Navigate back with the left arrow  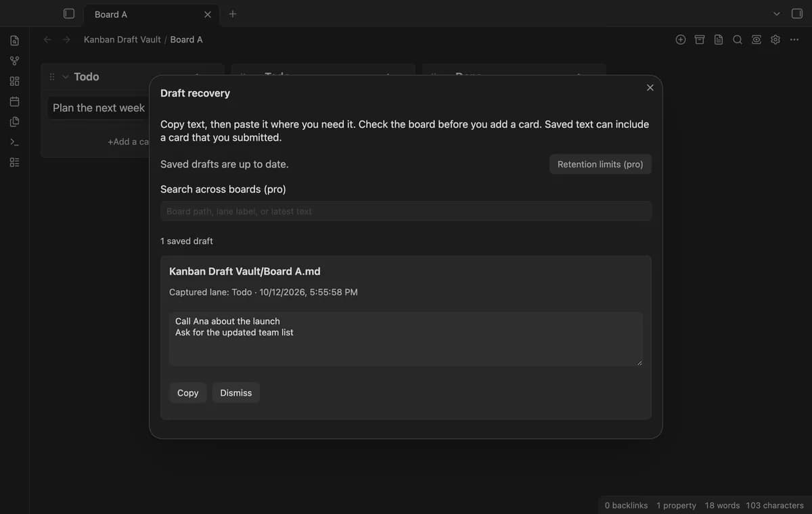tap(47, 39)
